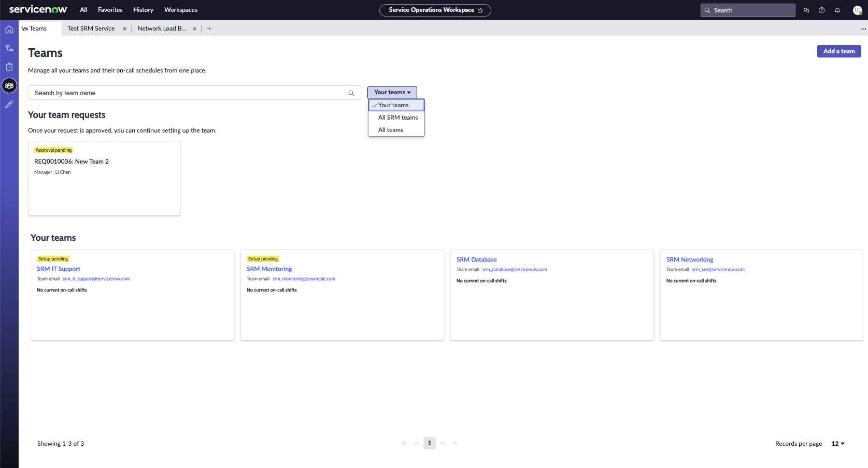This screenshot has width=868, height=468.
Task: Open the Workspaces menu
Action: (181, 10)
